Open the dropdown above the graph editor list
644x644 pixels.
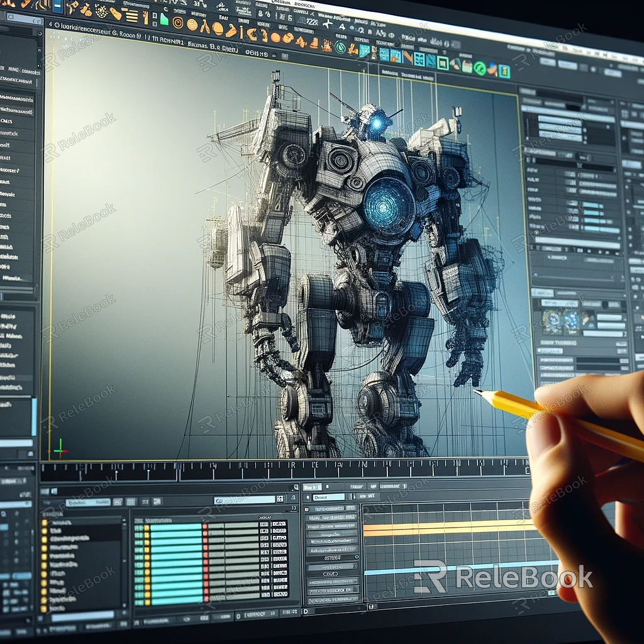(x=329, y=497)
